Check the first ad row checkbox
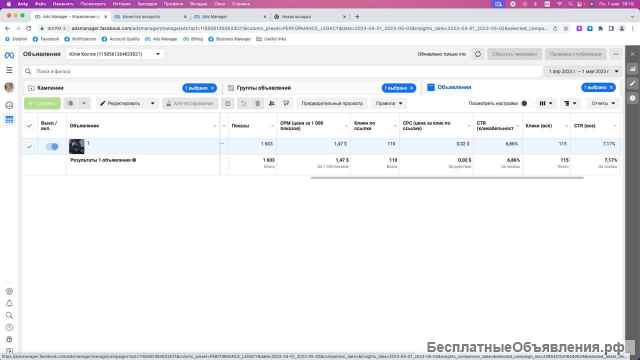This screenshot has width=640, height=360. click(x=29, y=147)
